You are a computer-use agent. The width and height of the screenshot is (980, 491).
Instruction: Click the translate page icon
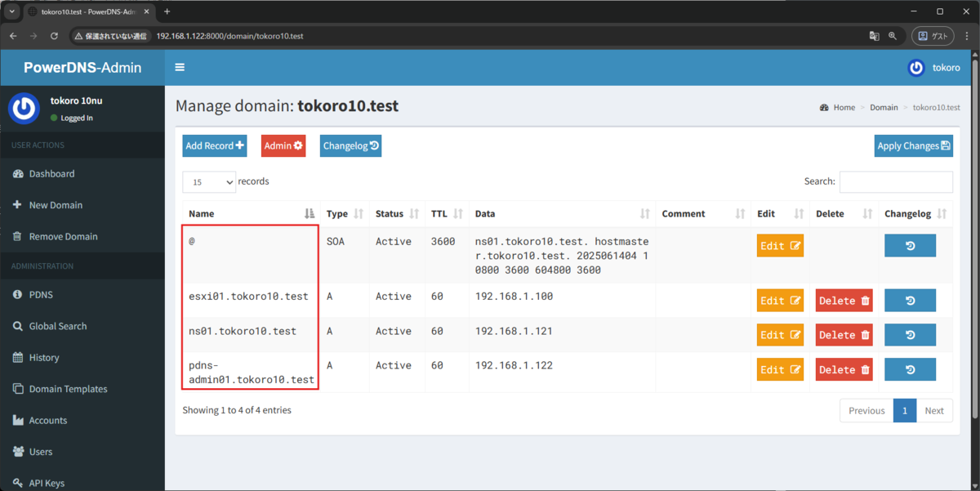point(874,36)
